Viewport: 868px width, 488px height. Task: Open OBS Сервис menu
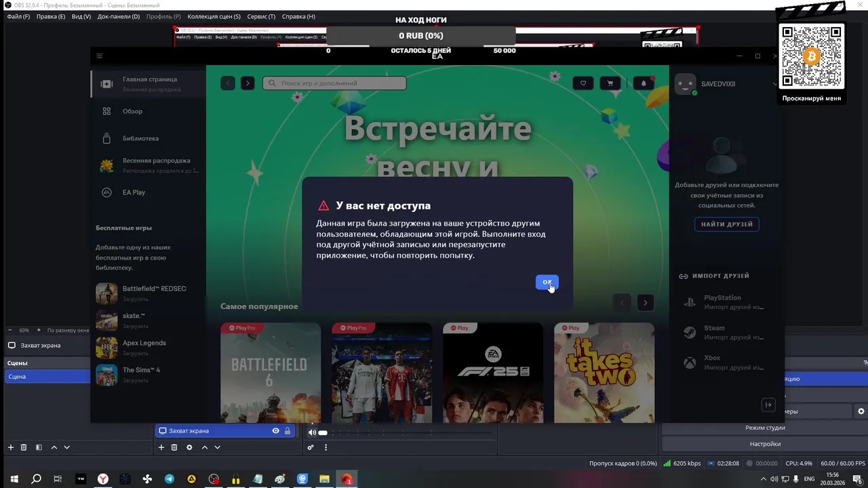pyautogui.click(x=261, y=16)
